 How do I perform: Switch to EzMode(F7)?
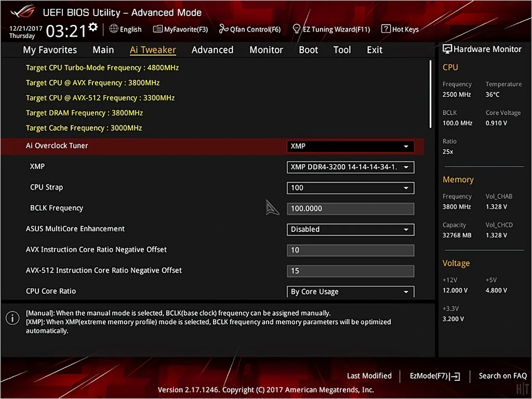pyautogui.click(x=435, y=376)
